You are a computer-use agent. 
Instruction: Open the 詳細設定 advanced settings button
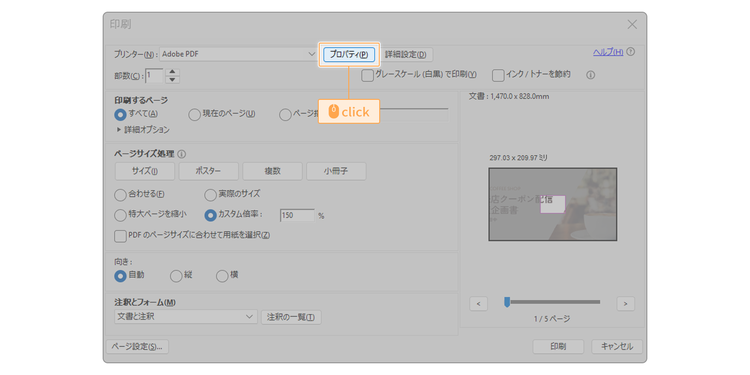pos(406,55)
